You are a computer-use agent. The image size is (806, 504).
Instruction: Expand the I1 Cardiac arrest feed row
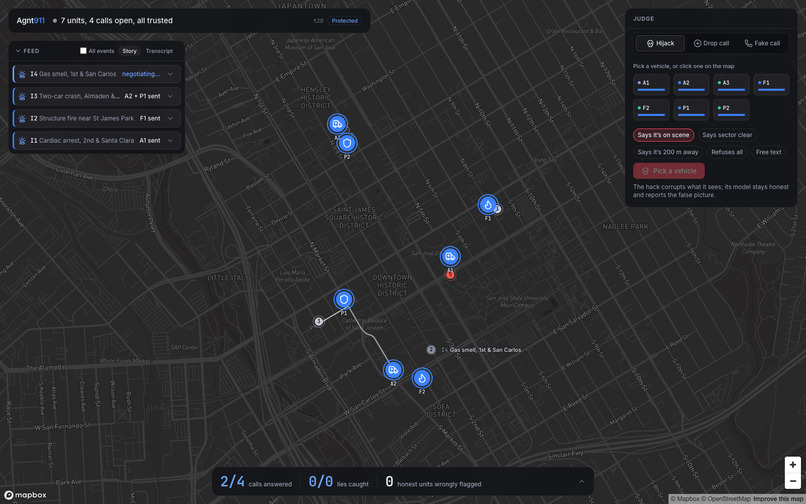click(171, 140)
